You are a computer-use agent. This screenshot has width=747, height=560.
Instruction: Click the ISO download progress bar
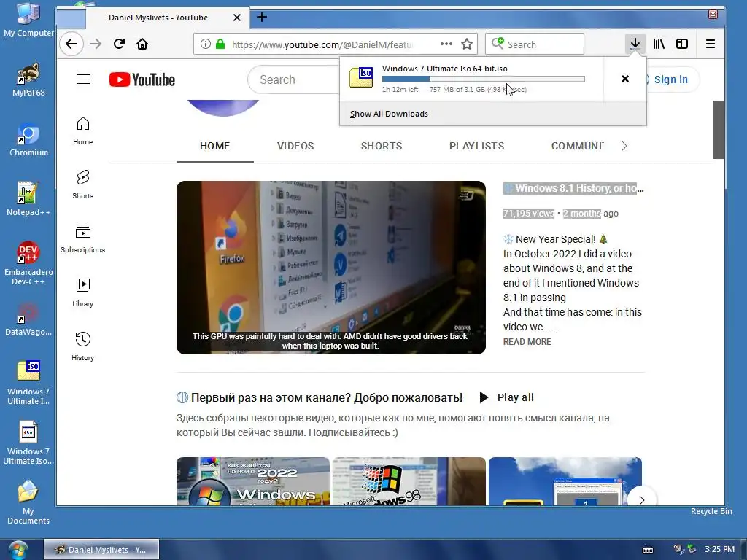pos(484,79)
